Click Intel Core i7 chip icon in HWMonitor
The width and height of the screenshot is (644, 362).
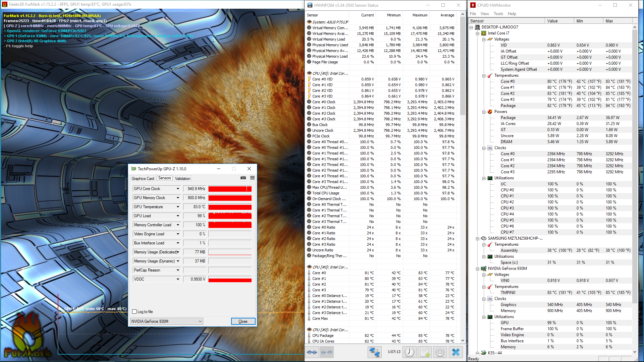(484, 33)
